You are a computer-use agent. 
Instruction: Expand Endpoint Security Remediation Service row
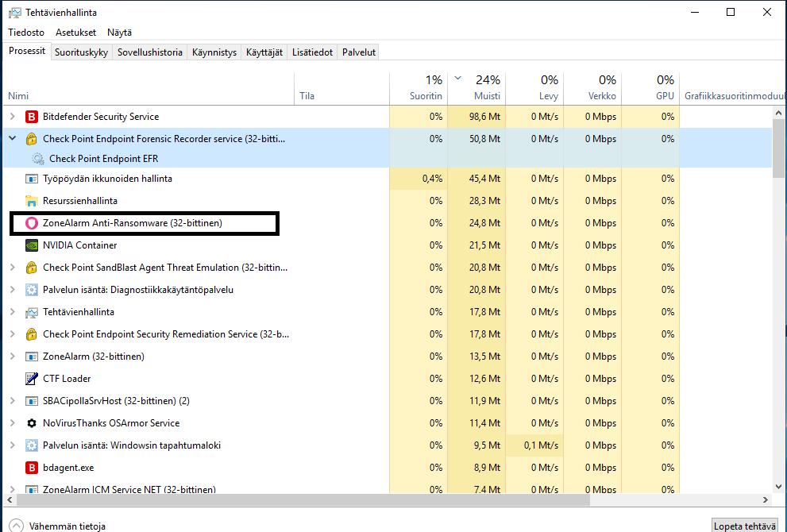pyautogui.click(x=13, y=334)
